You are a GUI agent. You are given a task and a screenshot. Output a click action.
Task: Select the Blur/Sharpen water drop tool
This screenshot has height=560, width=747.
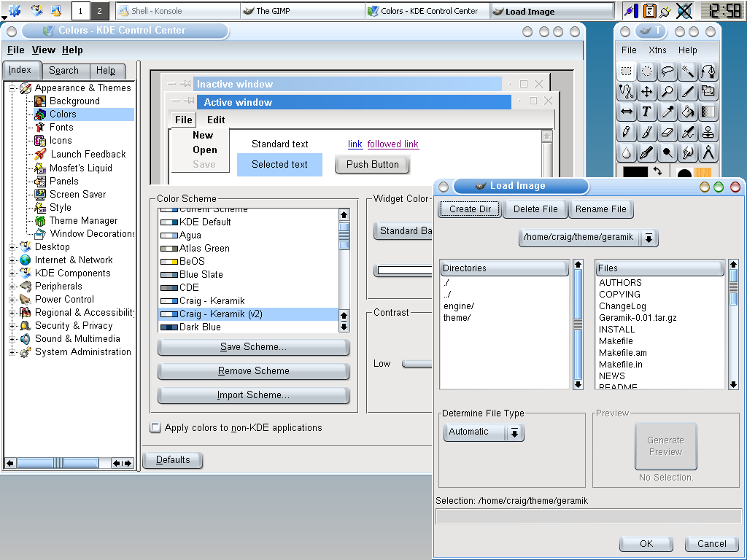(x=627, y=153)
